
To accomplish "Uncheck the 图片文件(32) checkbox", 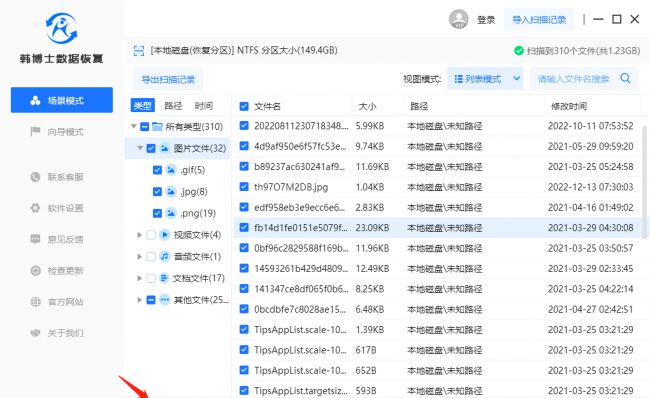I will coord(151,148).
